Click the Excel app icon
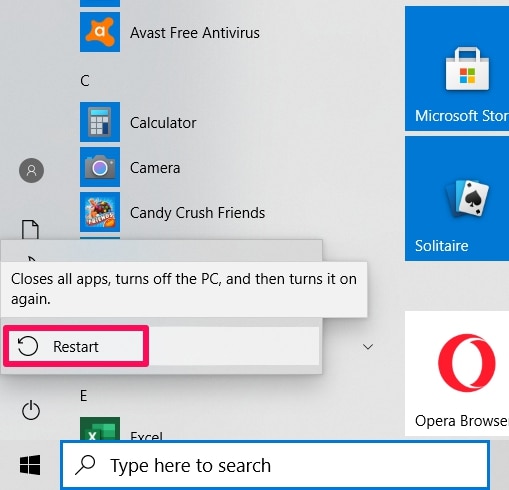The image size is (509, 490). tap(100, 429)
